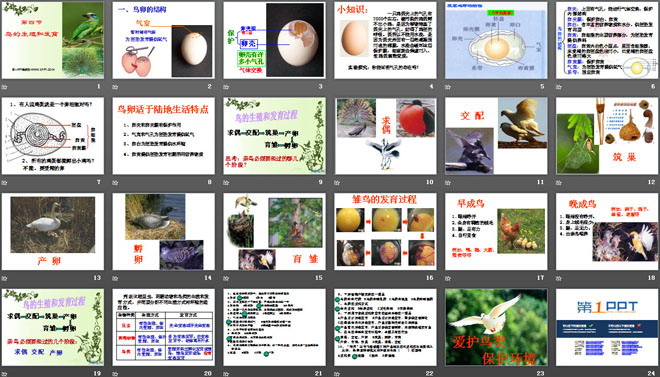Click the animation star beneath slide 20
The width and height of the screenshot is (660, 377).
point(115,374)
